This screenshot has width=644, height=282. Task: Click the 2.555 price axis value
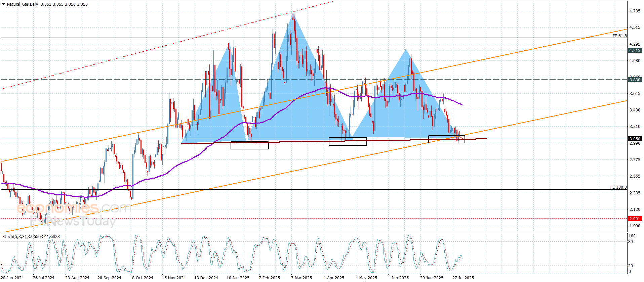coord(635,176)
